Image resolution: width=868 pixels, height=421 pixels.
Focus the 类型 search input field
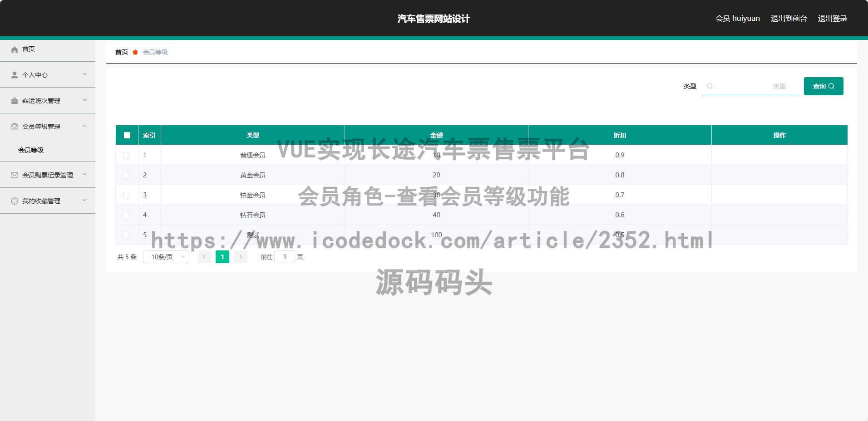coord(750,86)
